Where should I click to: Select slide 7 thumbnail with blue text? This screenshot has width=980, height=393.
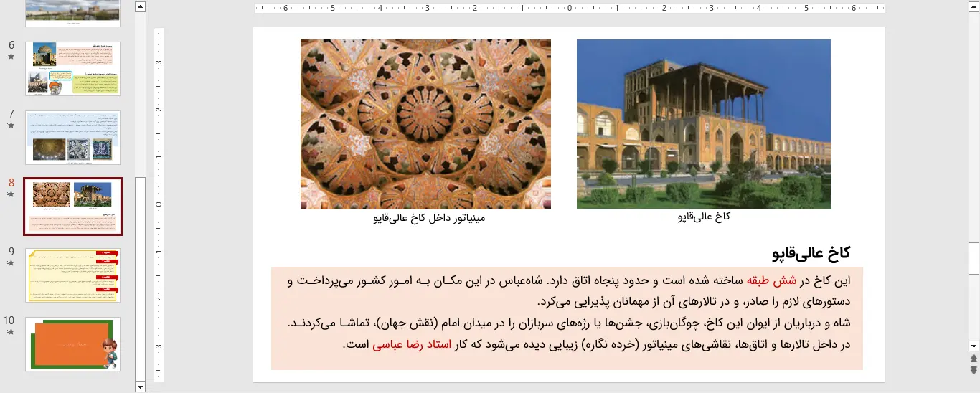[x=72, y=138]
